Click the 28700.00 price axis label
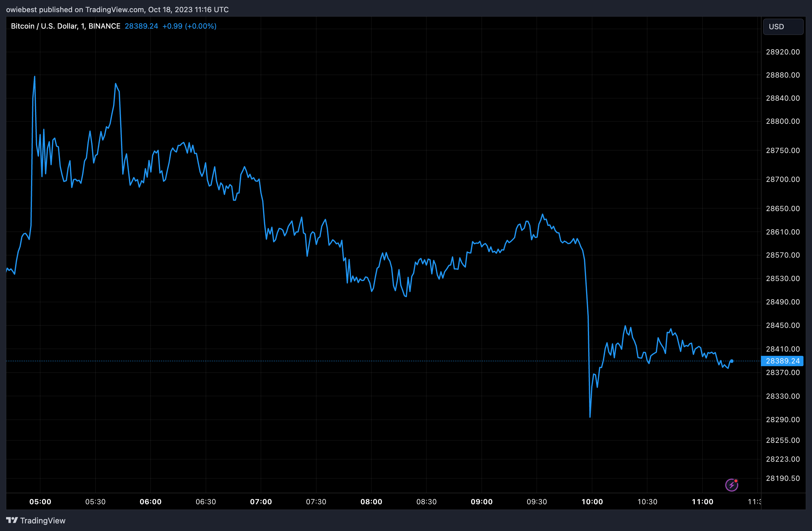Viewport: 812px width, 531px height. click(783, 179)
